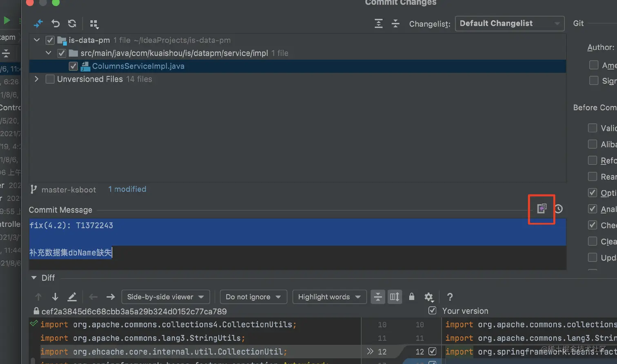The image size is (617, 364).
Task: Click the 1 modified link
Action: pyautogui.click(x=127, y=189)
